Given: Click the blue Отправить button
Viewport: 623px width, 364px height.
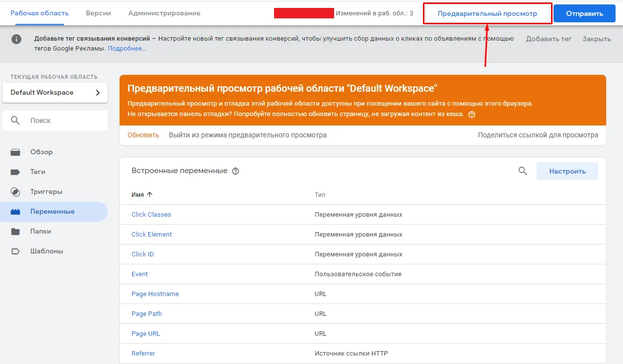Looking at the screenshot, I should pyautogui.click(x=584, y=14).
